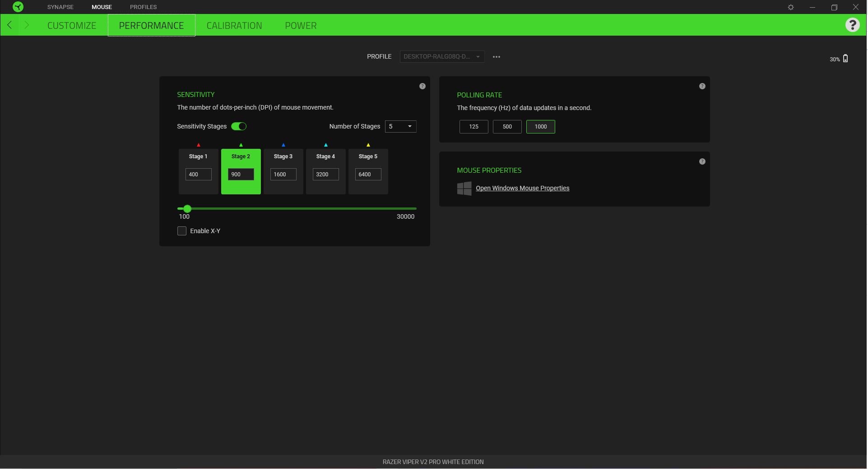This screenshot has width=868, height=469.
Task: Switch to the Calibration tab
Action: [x=234, y=26]
